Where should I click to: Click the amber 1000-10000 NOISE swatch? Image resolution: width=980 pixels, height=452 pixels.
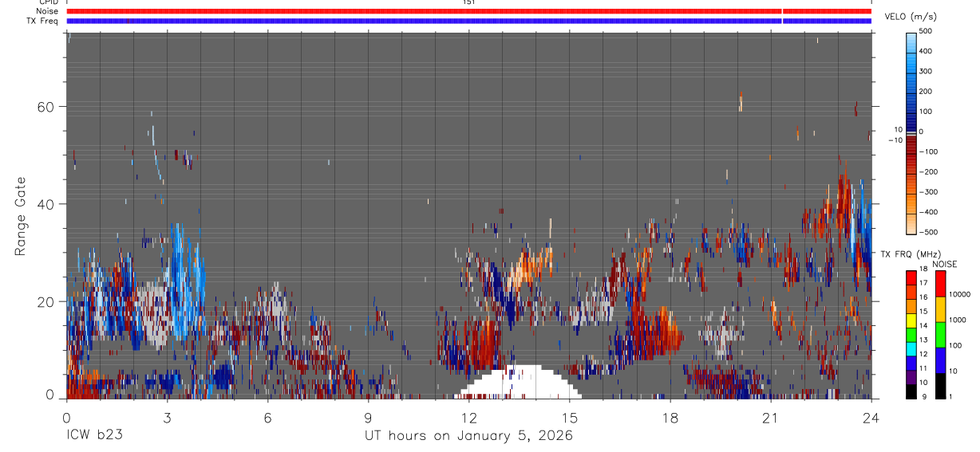pos(939,309)
